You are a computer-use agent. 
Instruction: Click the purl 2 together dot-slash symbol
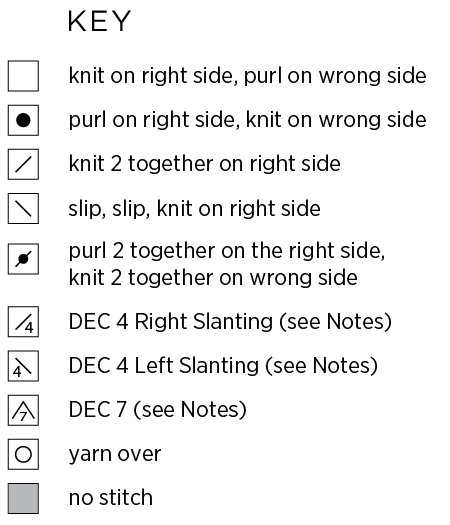coord(23,259)
